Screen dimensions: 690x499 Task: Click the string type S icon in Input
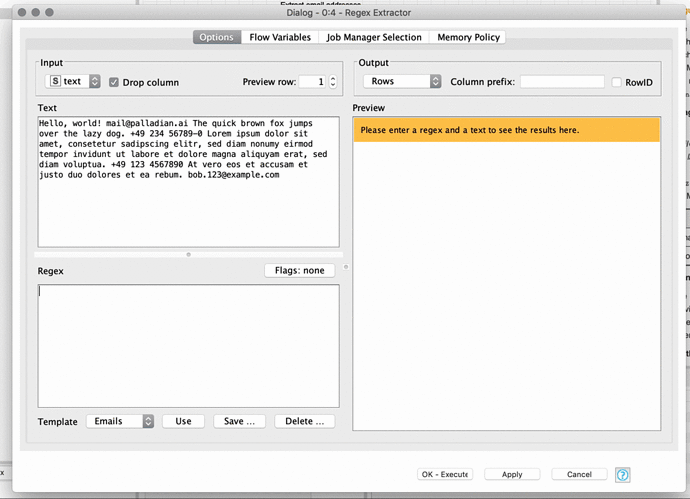pos(55,81)
